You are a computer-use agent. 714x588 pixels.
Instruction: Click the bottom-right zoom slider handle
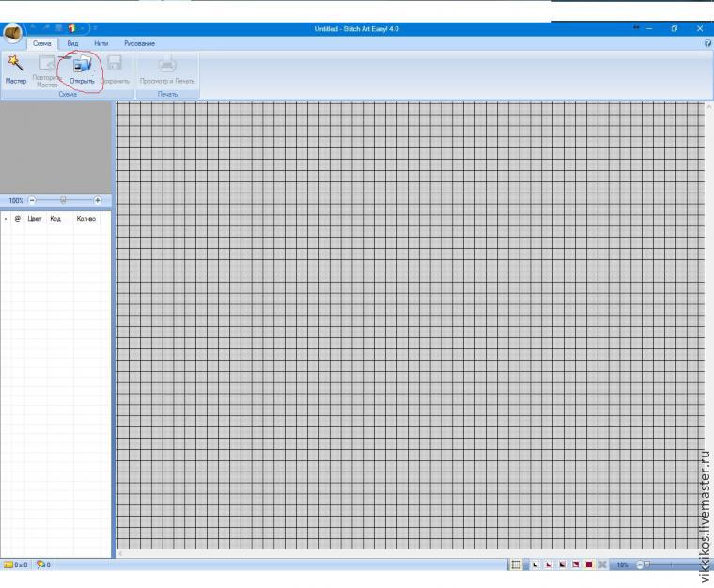646,565
